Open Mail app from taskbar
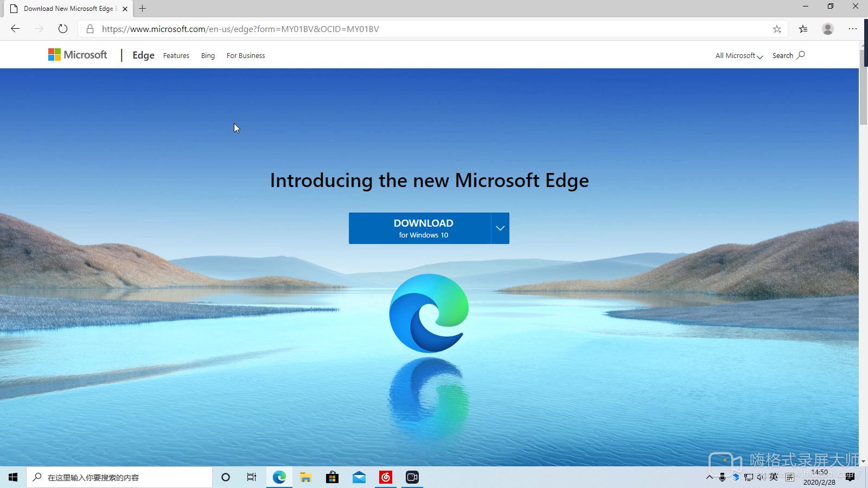This screenshot has width=868, height=488. pyautogui.click(x=359, y=477)
